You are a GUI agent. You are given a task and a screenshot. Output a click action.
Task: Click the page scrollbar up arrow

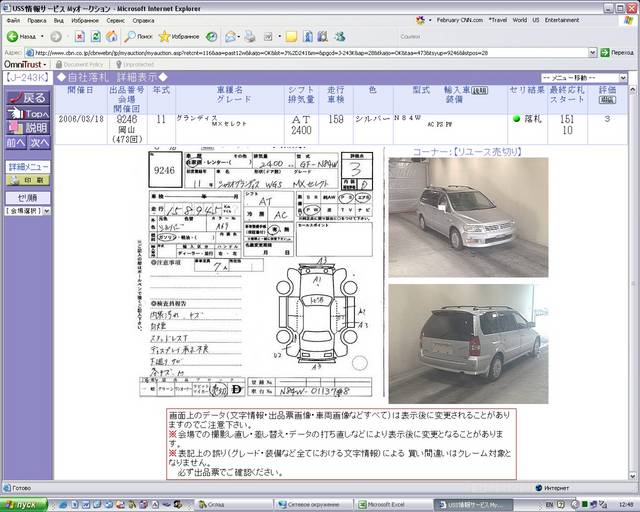[x=633, y=89]
